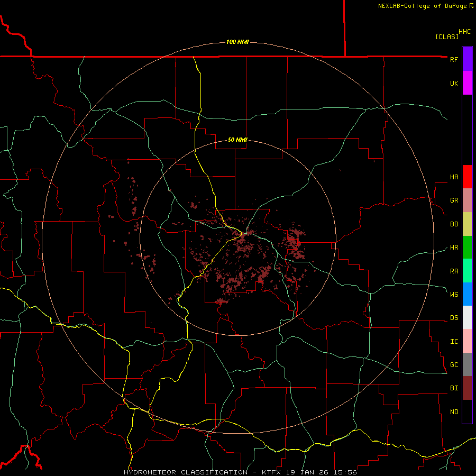This screenshot has height=476, width=476.
Task: Click the DS white legend swatch
Action: tap(467, 317)
